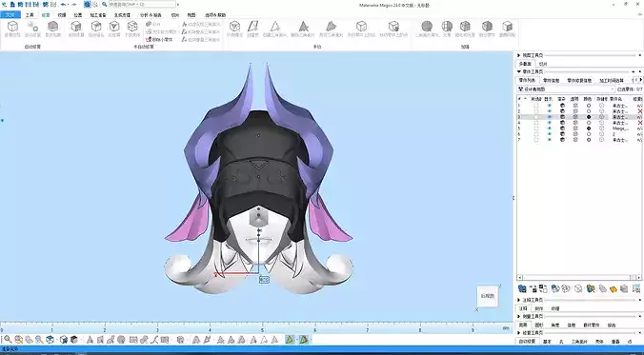Click the 反转三角面片 invert triangle icon

point(331,30)
